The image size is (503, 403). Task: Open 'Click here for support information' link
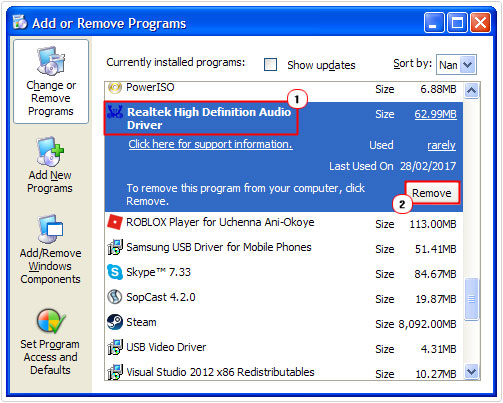coord(210,144)
